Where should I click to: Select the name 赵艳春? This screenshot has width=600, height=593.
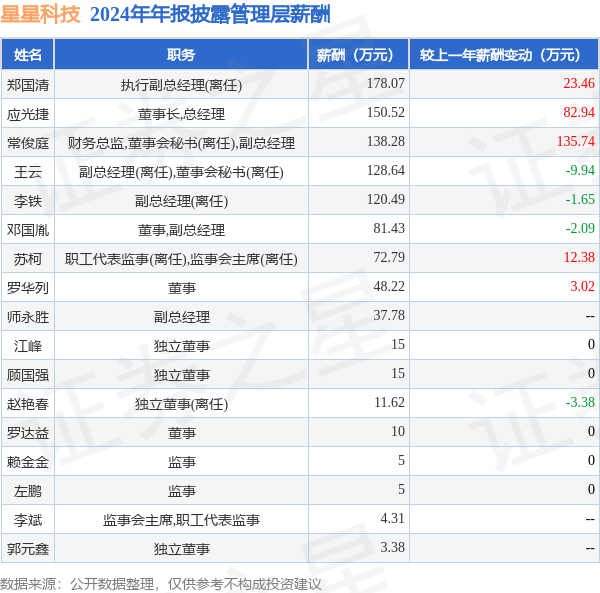click(x=28, y=404)
